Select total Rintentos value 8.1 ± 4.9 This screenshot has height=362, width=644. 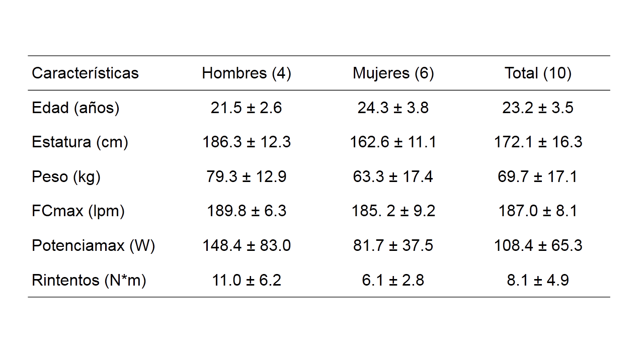pyautogui.click(x=538, y=280)
